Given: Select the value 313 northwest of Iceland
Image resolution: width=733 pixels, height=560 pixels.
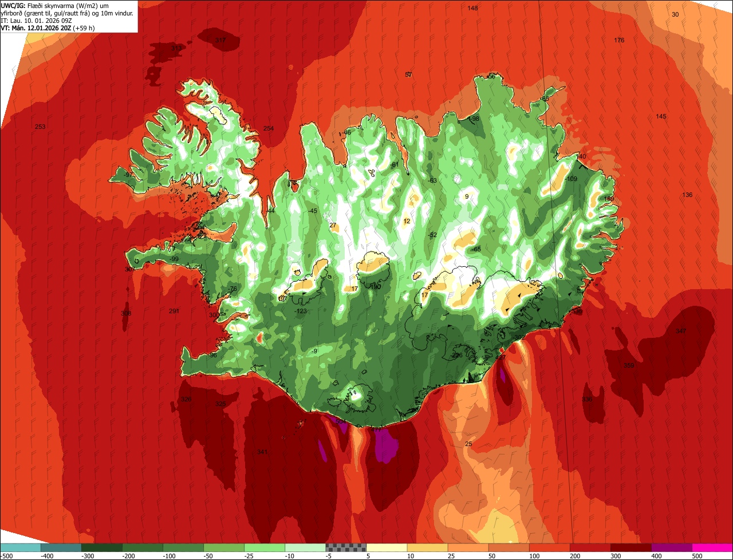Looking at the screenshot, I should click(176, 48).
